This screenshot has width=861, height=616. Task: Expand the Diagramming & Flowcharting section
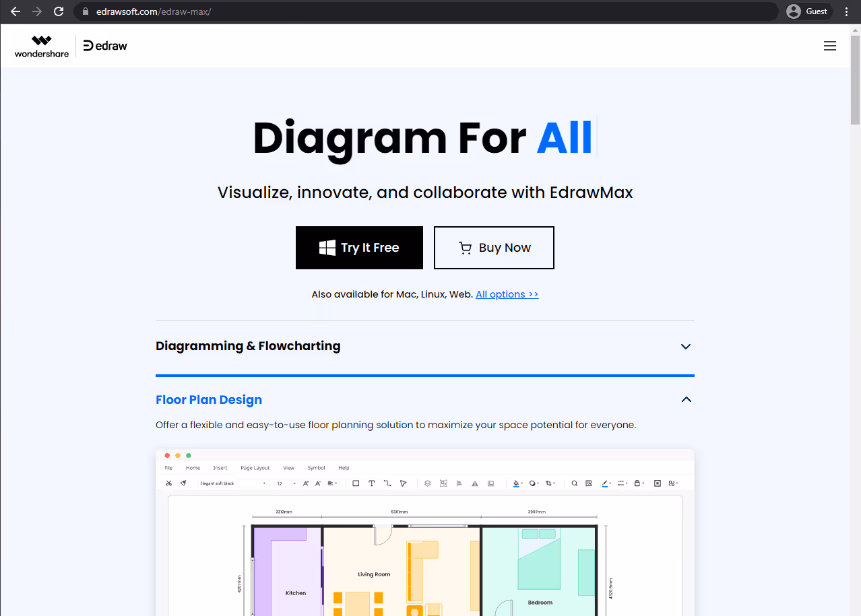coord(424,346)
